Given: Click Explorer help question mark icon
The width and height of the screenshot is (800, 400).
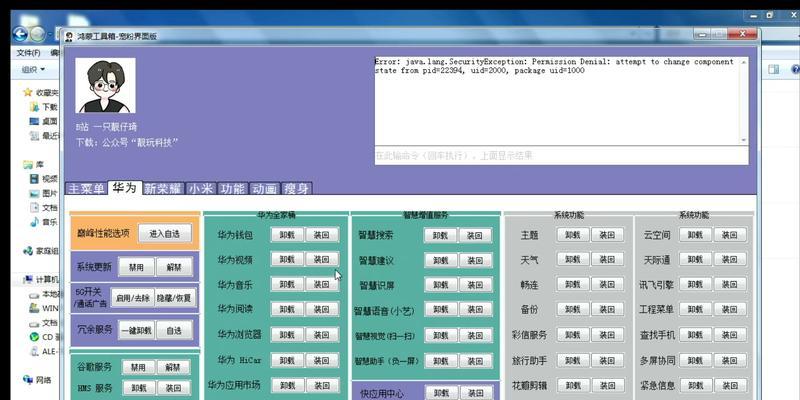Looking at the screenshot, I should [x=795, y=69].
